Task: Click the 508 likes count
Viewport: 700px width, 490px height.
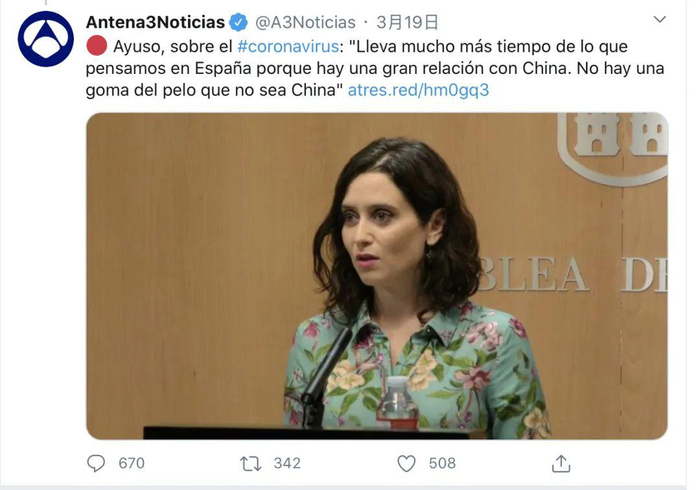Action: (442, 463)
